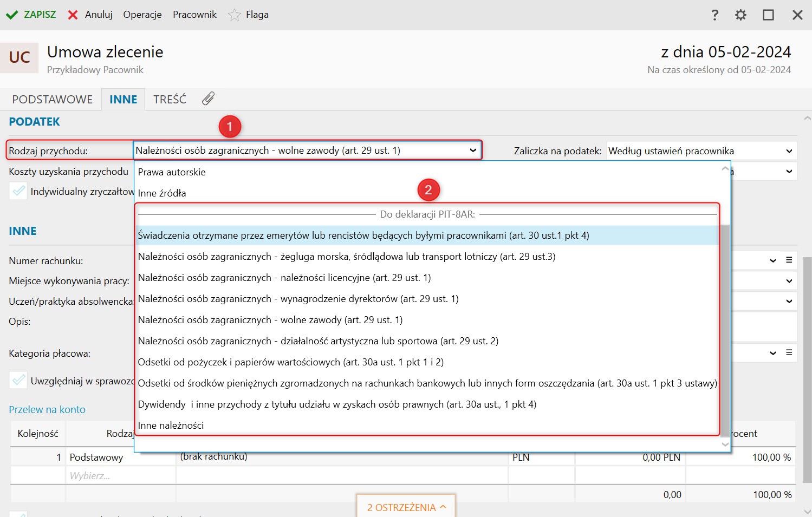Image resolution: width=812 pixels, height=517 pixels.
Task: Open the Pracownik menu
Action: [194, 15]
